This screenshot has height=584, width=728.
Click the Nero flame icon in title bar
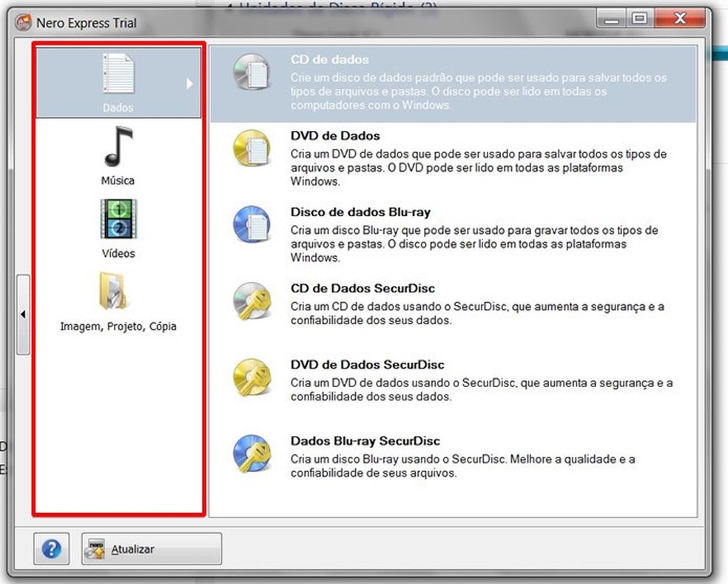23,22
